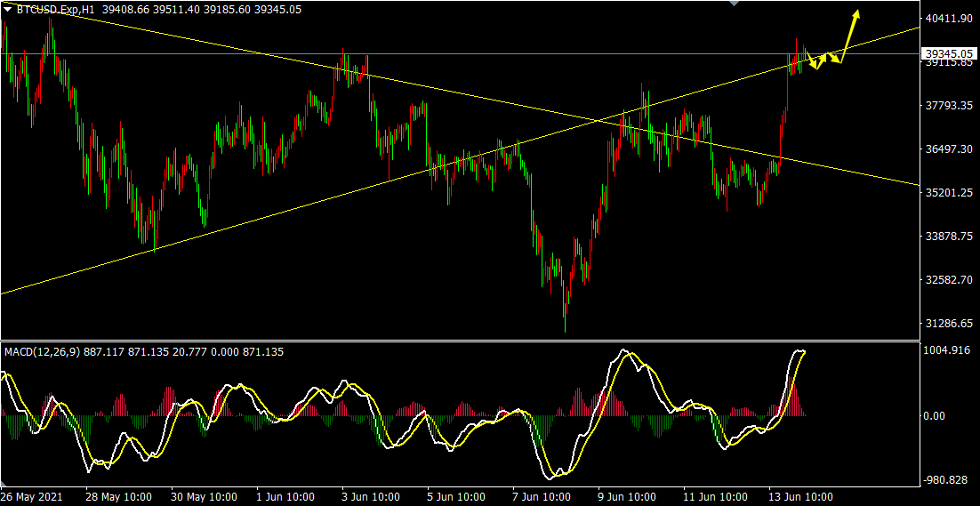Click the 36497.30 price axis value
Screen dimensions: 980x506
coord(948,149)
